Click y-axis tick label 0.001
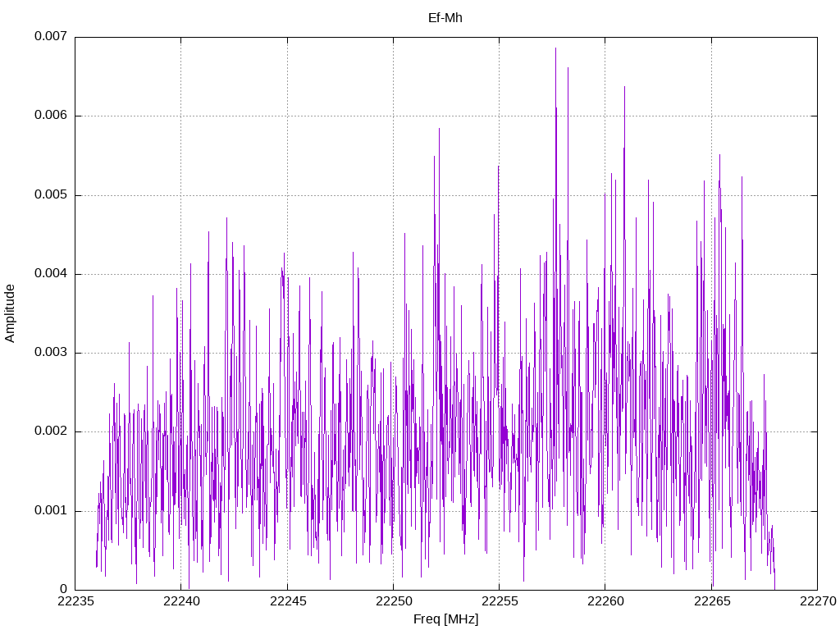Viewport: 840px width, 630px height. (x=51, y=510)
